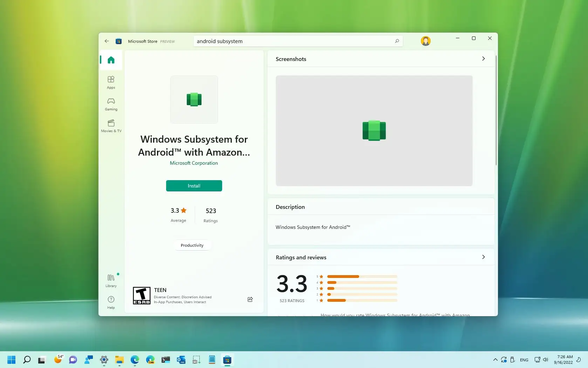Open Windows Terminal from the taskbar
Screen dimensions: 588x368
pos(166,360)
